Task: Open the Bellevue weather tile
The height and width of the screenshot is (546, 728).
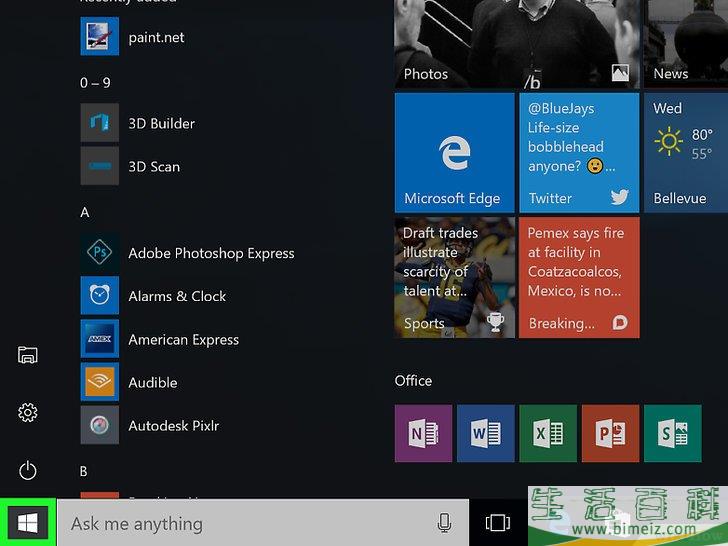Action: point(686,153)
